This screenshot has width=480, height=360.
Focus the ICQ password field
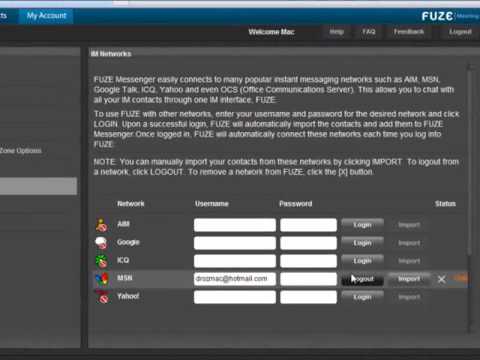308,261
